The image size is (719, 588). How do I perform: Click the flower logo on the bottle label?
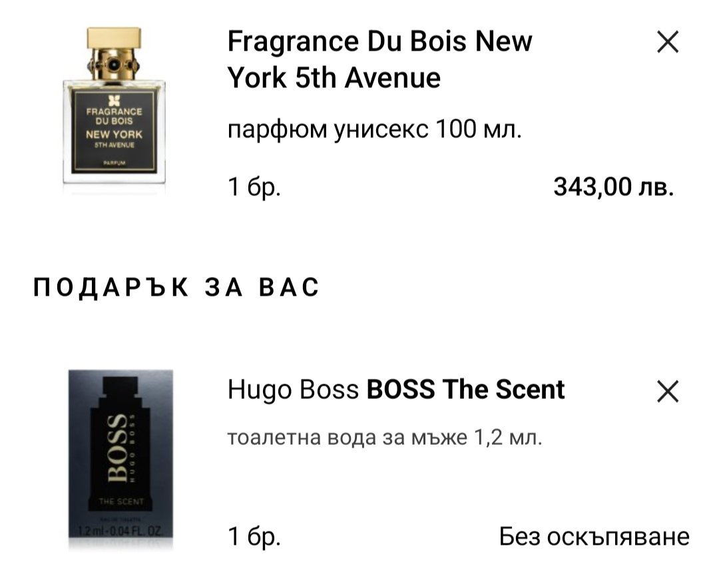(115, 101)
